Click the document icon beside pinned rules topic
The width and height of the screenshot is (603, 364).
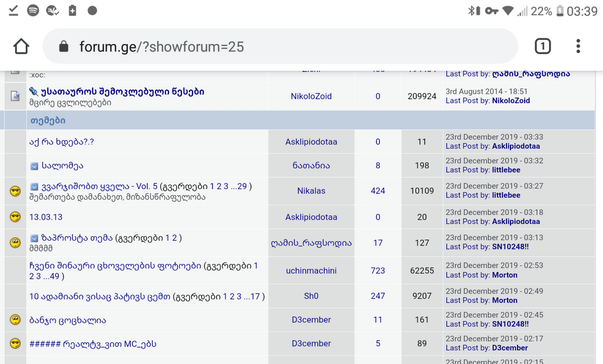coord(15,95)
